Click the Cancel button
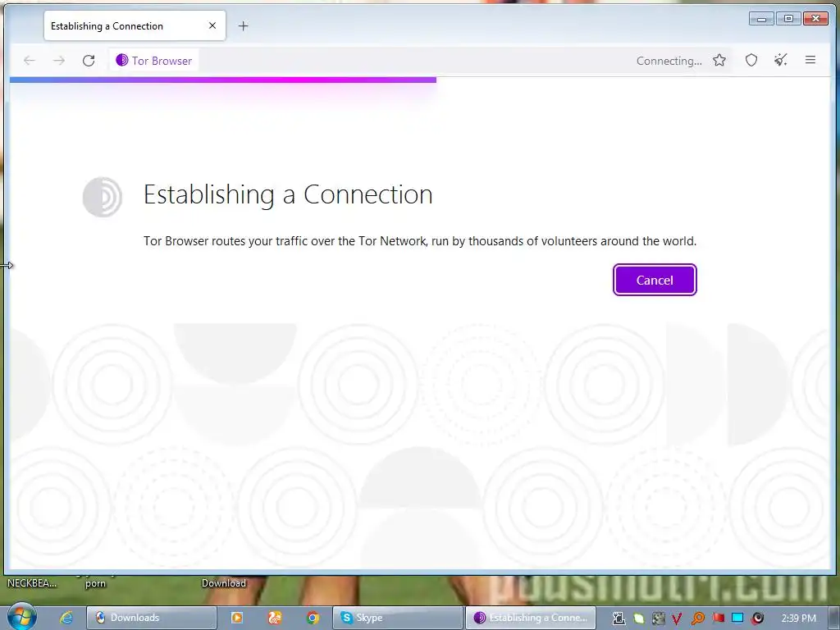The image size is (840, 630). [x=655, y=280]
